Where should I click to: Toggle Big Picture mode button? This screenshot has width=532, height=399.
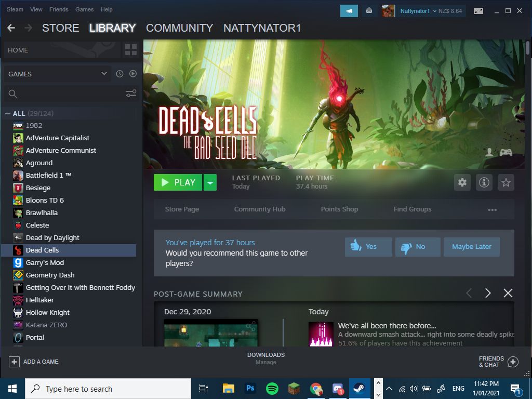(x=478, y=11)
